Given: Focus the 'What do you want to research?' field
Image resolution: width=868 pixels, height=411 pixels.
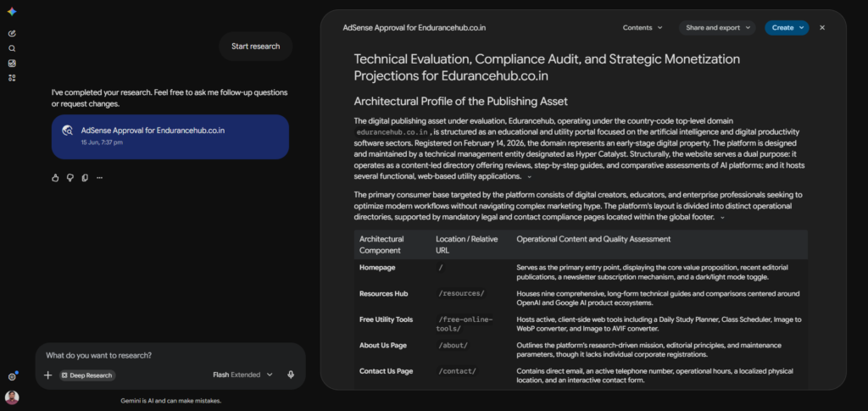Looking at the screenshot, I should click(170, 355).
